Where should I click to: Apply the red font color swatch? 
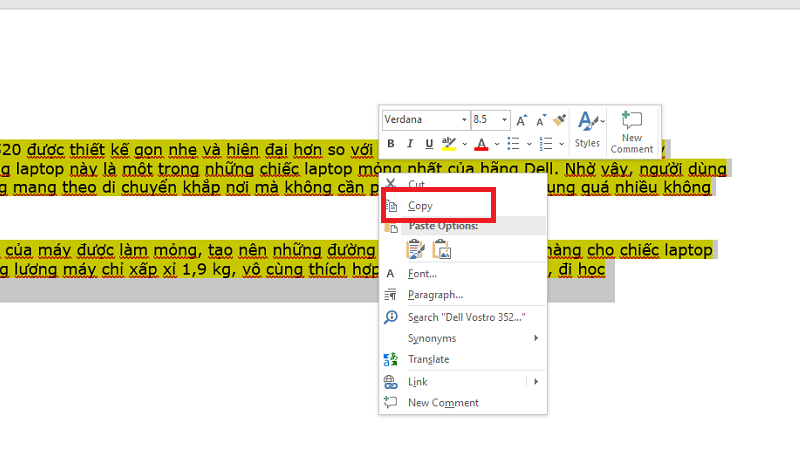coord(481,144)
